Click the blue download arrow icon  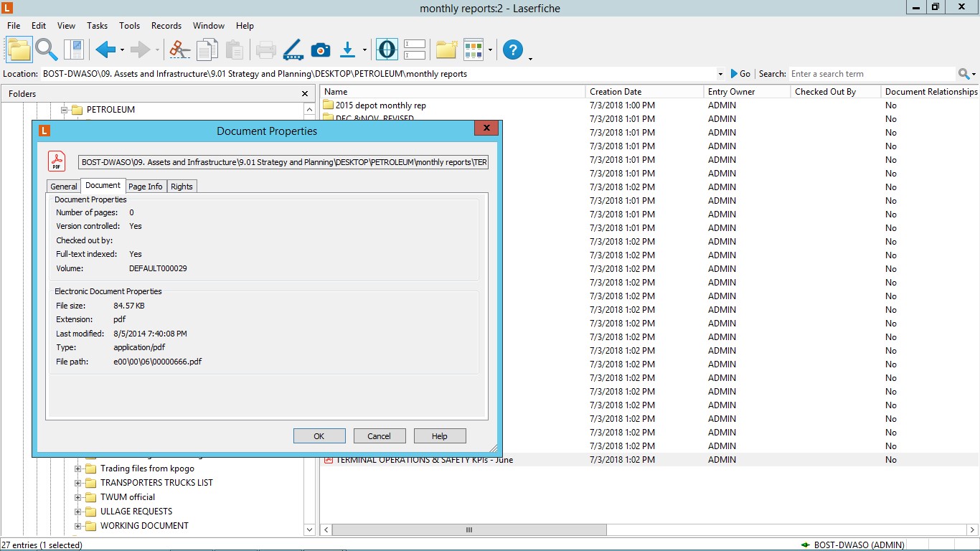tap(348, 50)
